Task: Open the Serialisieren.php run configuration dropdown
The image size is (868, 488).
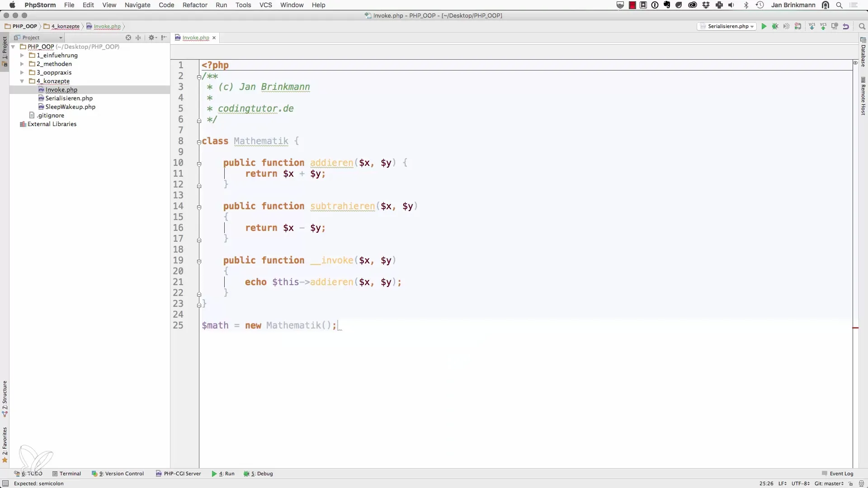Action: [727, 26]
